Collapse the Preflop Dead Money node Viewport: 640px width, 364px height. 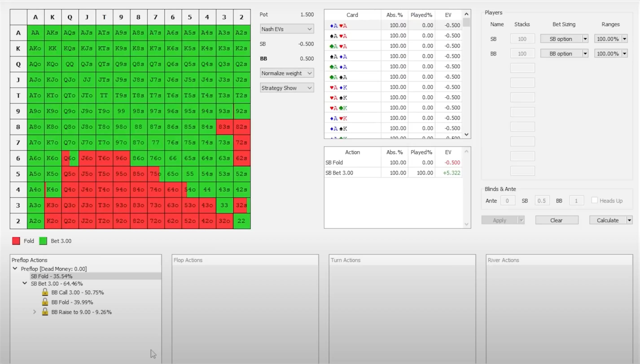15,269
